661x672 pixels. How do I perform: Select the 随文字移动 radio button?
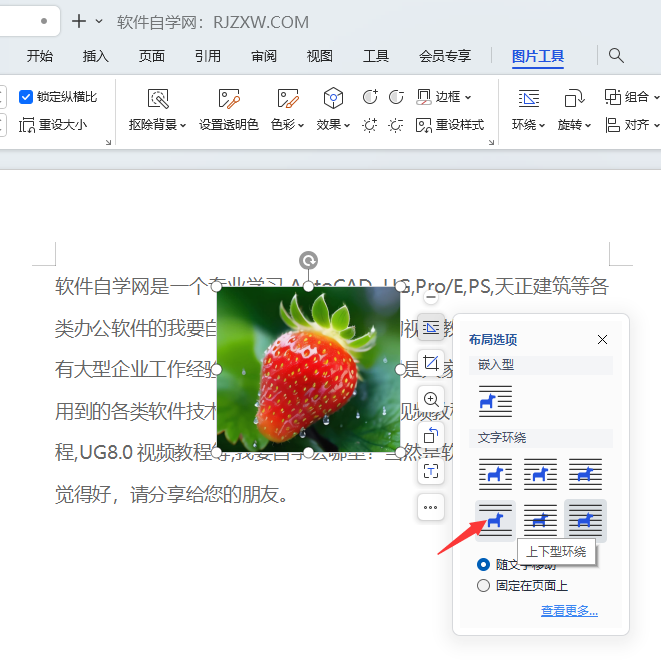[483, 564]
